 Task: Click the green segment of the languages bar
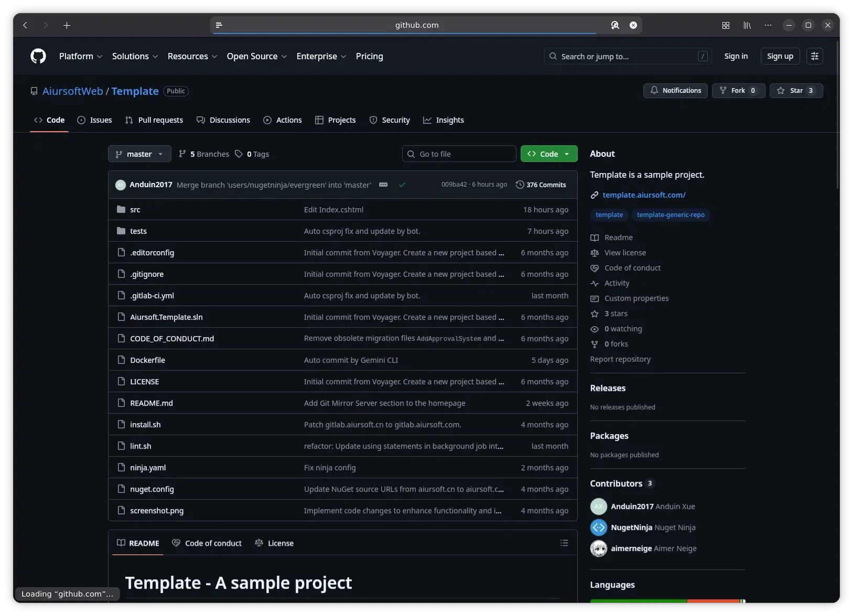637,602
